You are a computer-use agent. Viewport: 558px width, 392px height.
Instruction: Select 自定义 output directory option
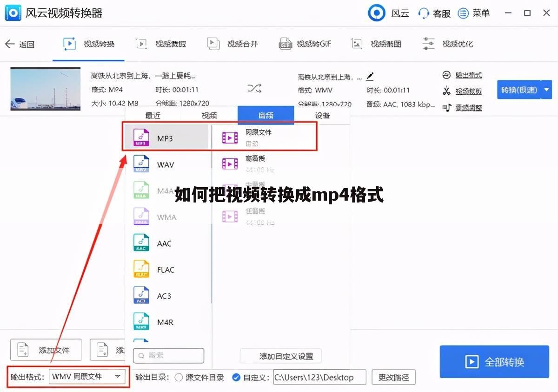236,378
